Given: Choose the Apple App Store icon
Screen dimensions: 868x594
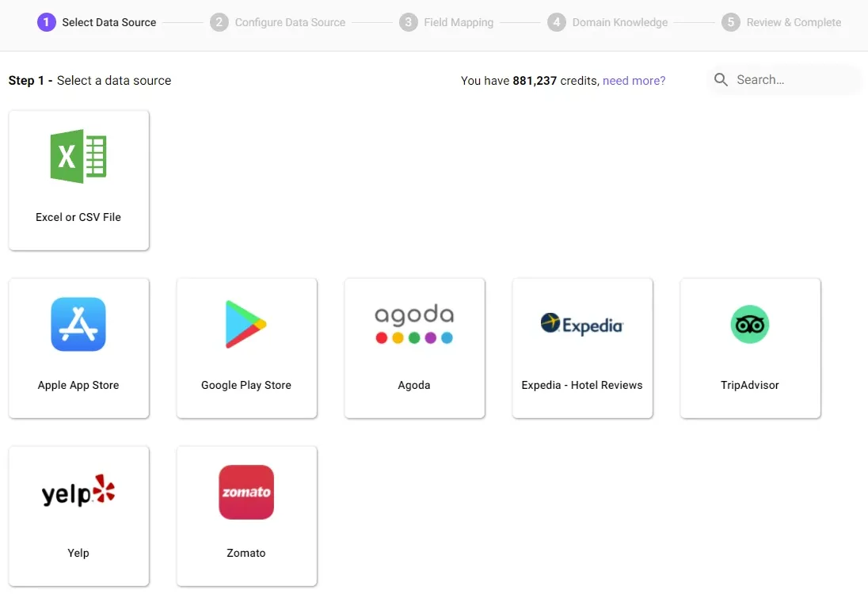Looking at the screenshot, I should tap(78, 324).
